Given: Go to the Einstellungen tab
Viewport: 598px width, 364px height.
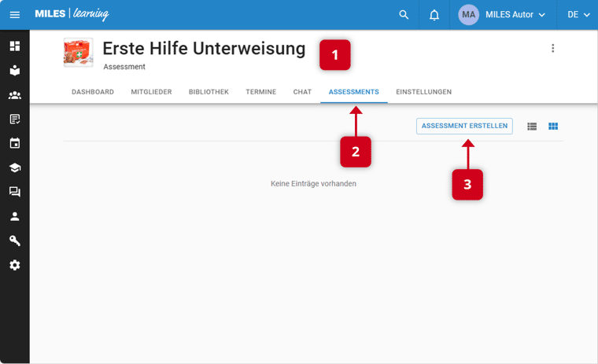Looking at the screenshot, I should [x=423, y=92].
